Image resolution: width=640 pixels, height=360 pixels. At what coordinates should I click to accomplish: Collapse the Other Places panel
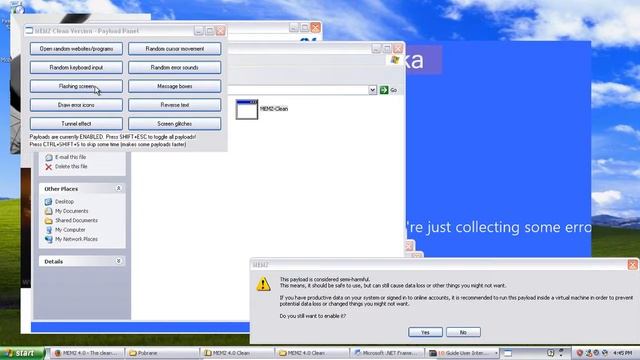point(118,189)
